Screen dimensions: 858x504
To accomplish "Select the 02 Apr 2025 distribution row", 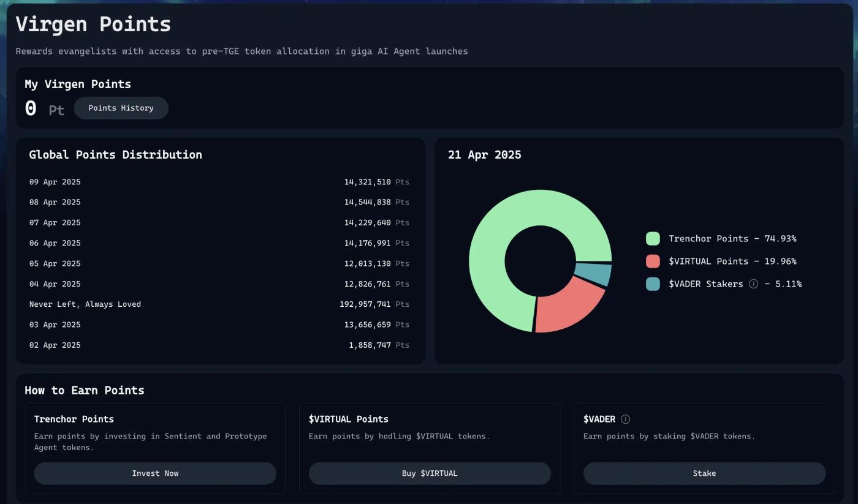I will [219, 345].
